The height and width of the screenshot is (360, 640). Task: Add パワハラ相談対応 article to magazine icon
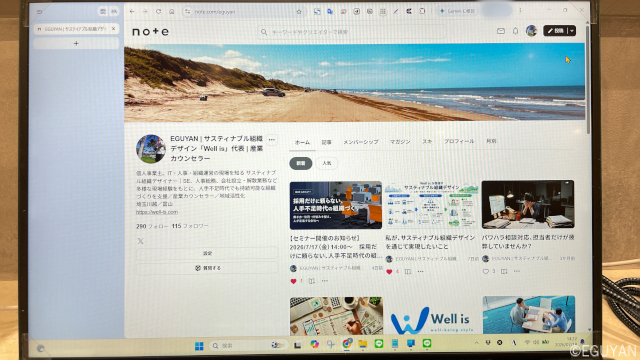(x=504, y=271)
